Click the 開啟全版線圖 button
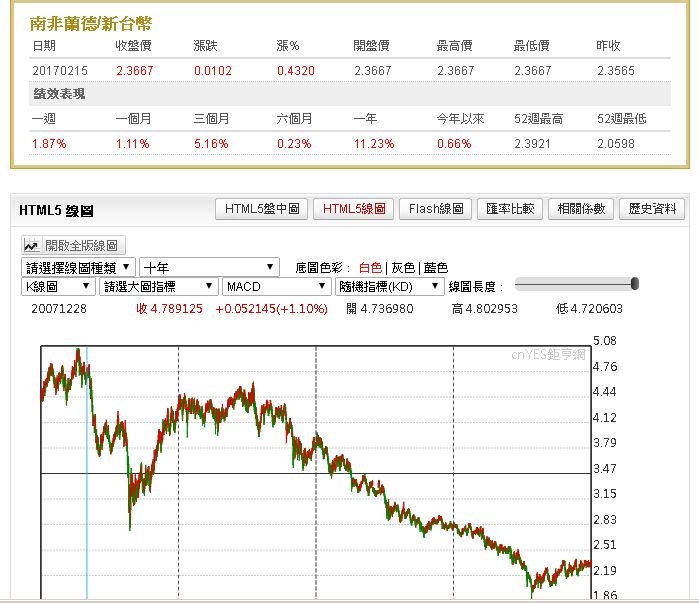The width and height of the screenshot is (699, 603). 74,245
